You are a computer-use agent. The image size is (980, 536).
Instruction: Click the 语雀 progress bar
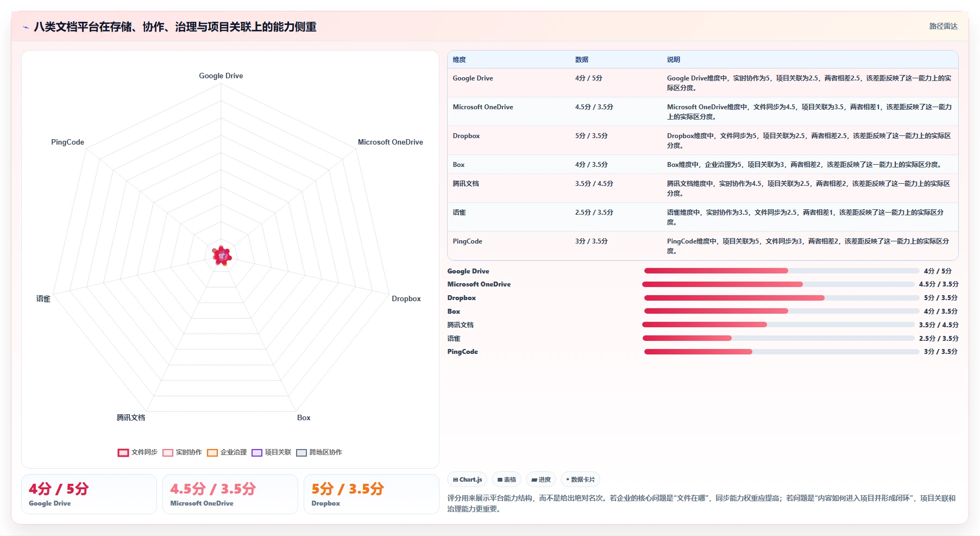778,338
